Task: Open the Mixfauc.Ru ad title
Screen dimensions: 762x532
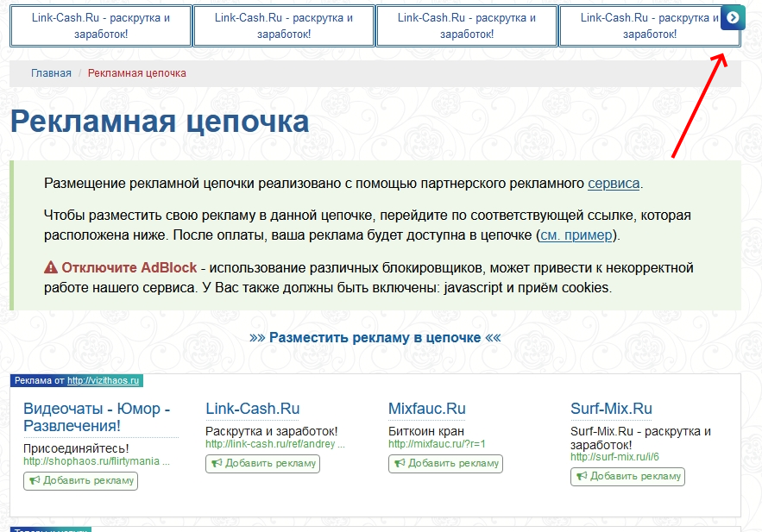Action: pyautogui.click(x=427, y=409)
